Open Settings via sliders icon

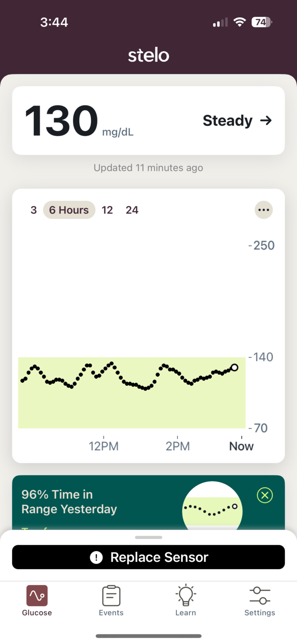[x=260, y=594]
